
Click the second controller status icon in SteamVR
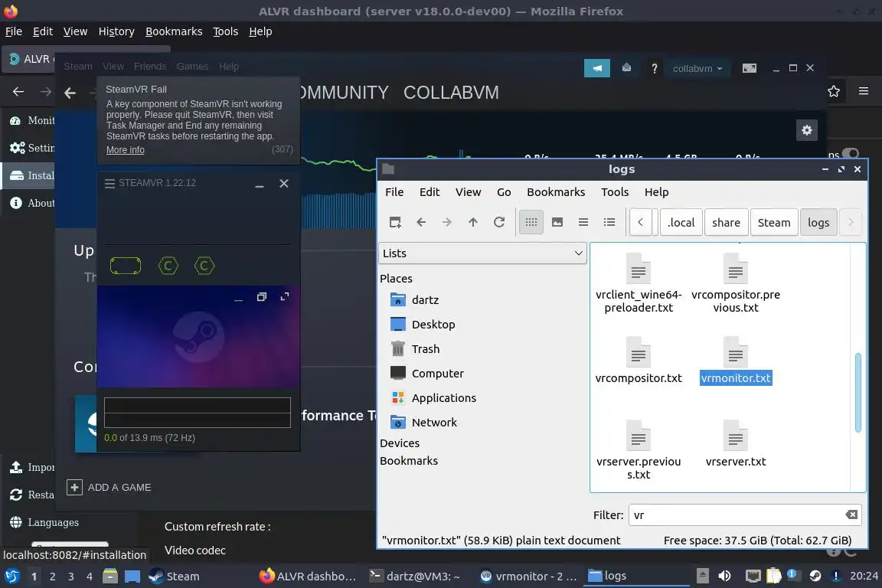(204, 266)
